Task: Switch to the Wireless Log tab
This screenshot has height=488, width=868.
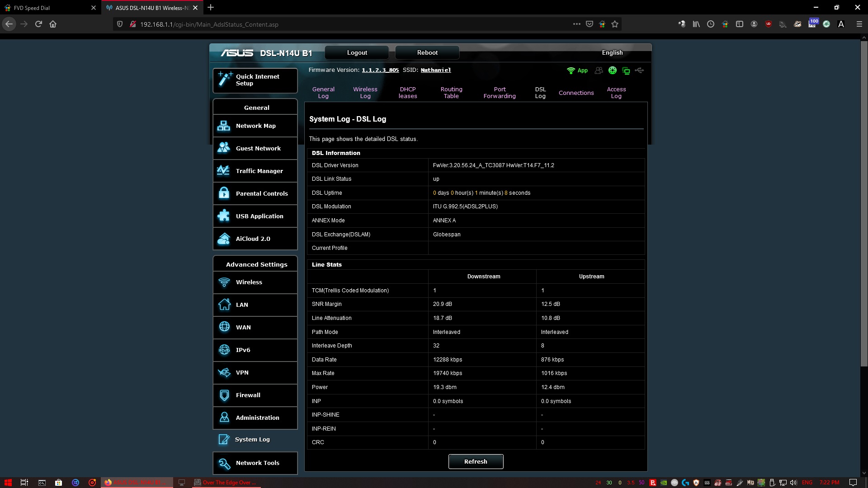Action: [x=365, y=93]
